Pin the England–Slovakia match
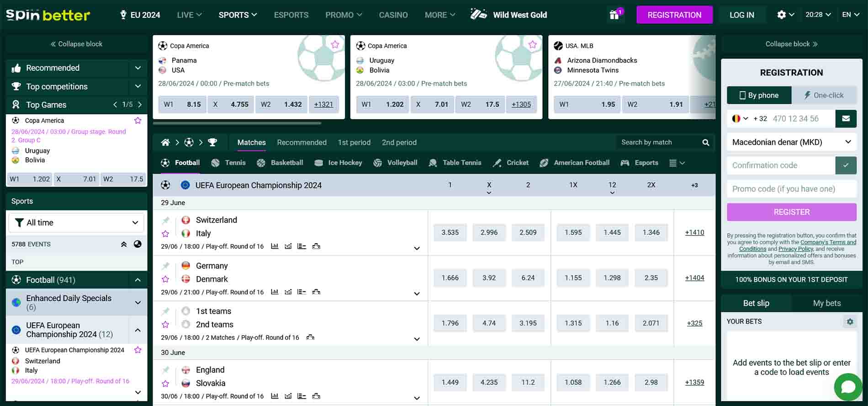The image size is (868, 406). (165, 370)
